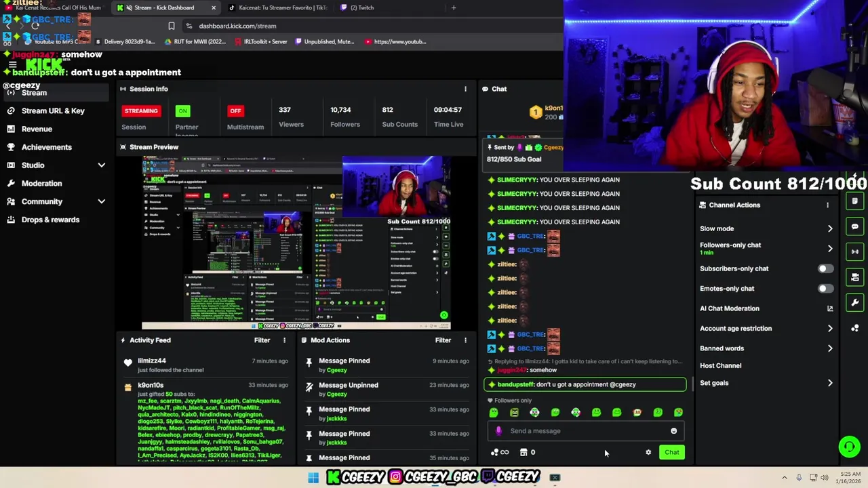Reload the browser page
868x488 pixels.
point(35,26)
